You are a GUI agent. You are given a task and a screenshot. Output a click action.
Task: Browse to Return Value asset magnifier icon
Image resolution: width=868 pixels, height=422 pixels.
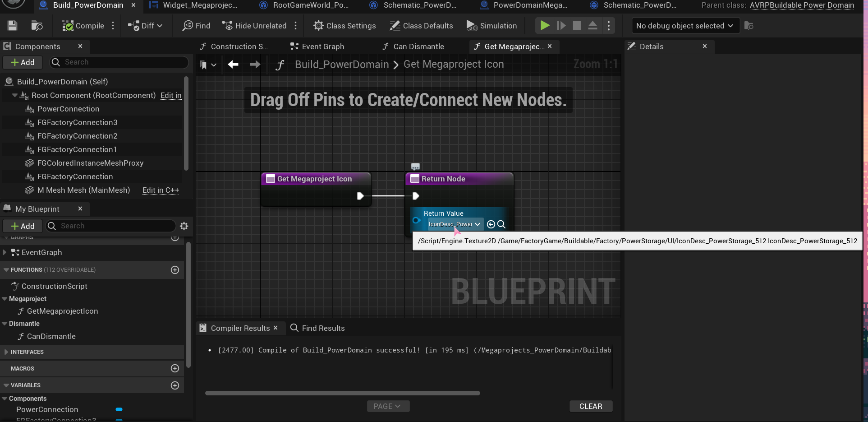coord(501,224)
